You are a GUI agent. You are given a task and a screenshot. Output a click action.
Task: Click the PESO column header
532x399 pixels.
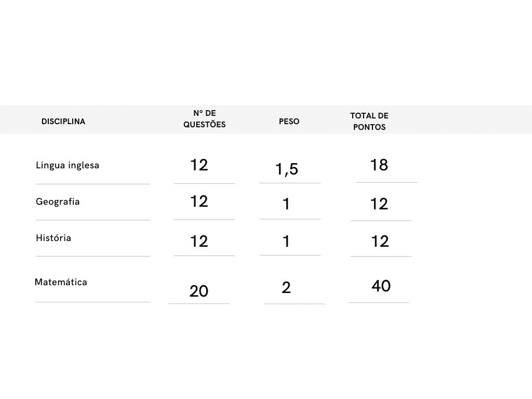(x=289, y=122)
